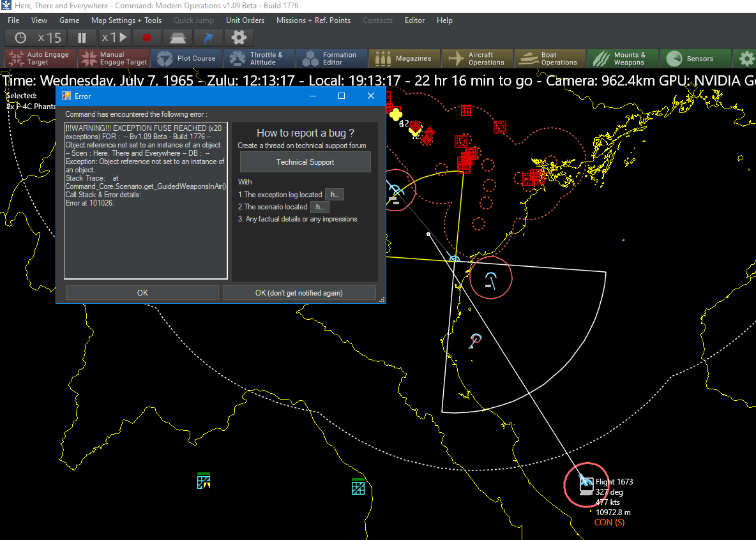Screen dimensions: 756x540
Task: Click the red record button
Action: tap(147, 38)
